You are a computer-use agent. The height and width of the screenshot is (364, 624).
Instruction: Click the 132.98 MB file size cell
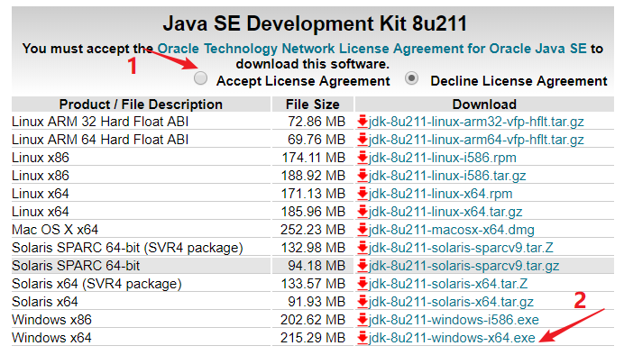(x=313, y=248)
